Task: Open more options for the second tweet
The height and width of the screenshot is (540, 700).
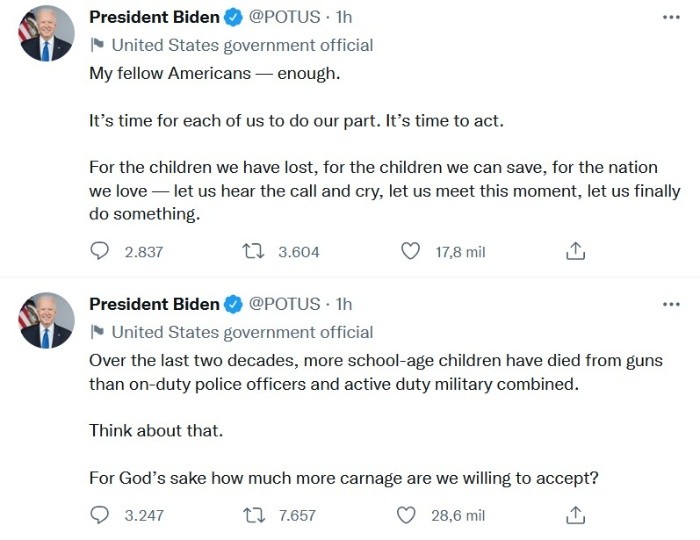Action: (x=671, y=305)
